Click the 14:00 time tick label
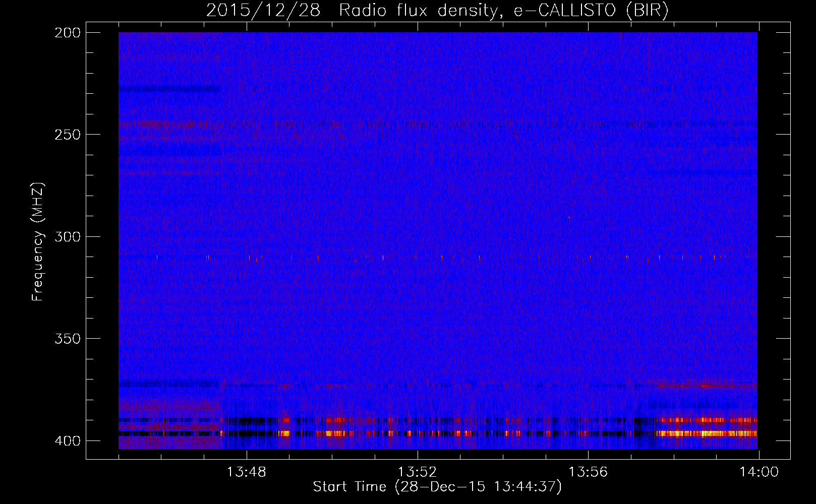 (x=759, y=472)
